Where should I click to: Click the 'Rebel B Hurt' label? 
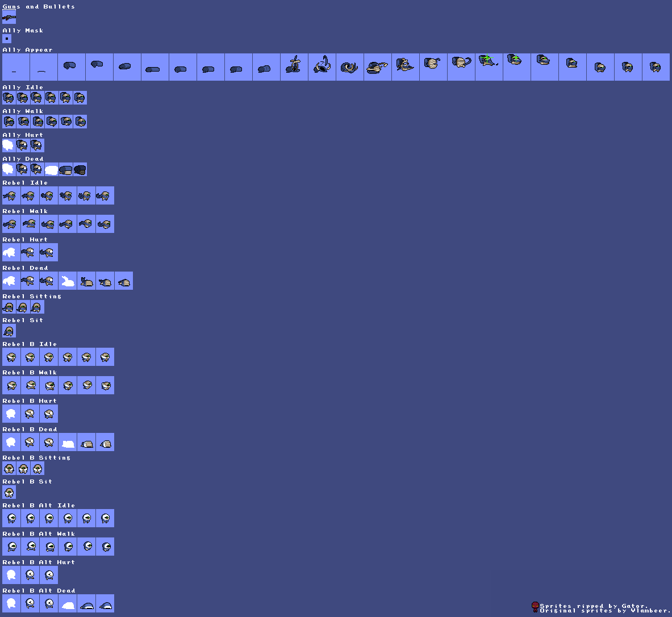pos(30,401)
